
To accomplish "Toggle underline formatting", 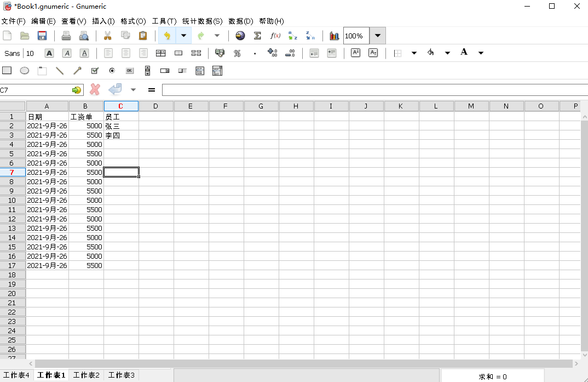I will coord(84,53).
